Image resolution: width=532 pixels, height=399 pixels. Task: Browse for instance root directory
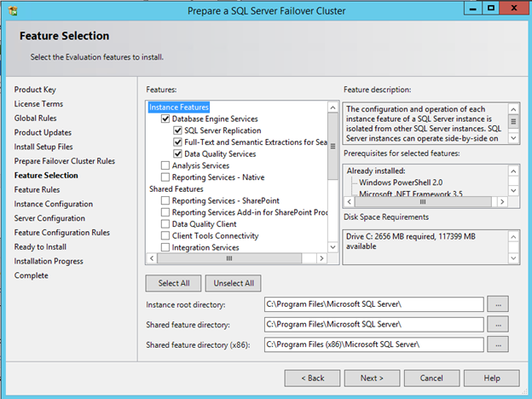point(499,304)
